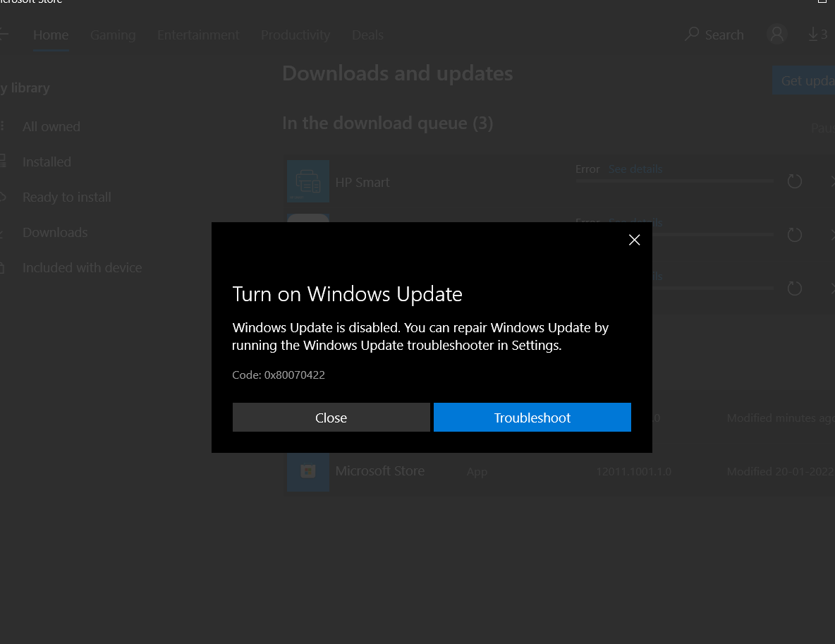The width and height of the screenshot is (835, 644).
Task: Open the Productivity tab
Action: (x=295, y=35)
